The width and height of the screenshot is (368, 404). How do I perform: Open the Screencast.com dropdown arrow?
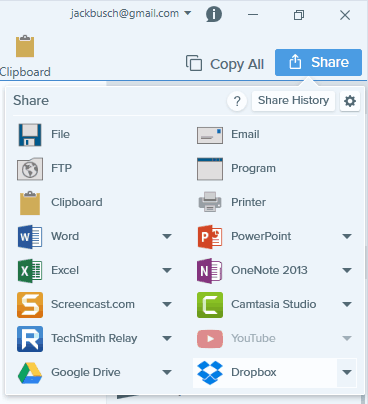coord(167,304)
